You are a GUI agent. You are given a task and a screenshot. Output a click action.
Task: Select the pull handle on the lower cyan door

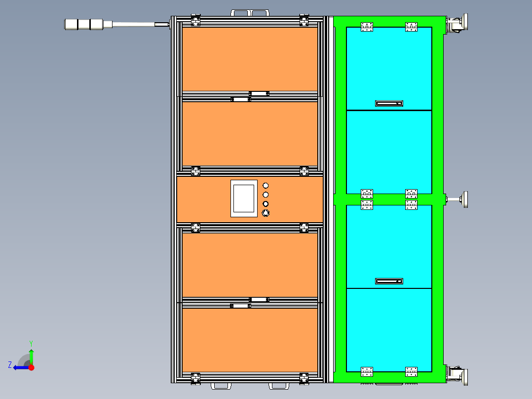(389, 281)
